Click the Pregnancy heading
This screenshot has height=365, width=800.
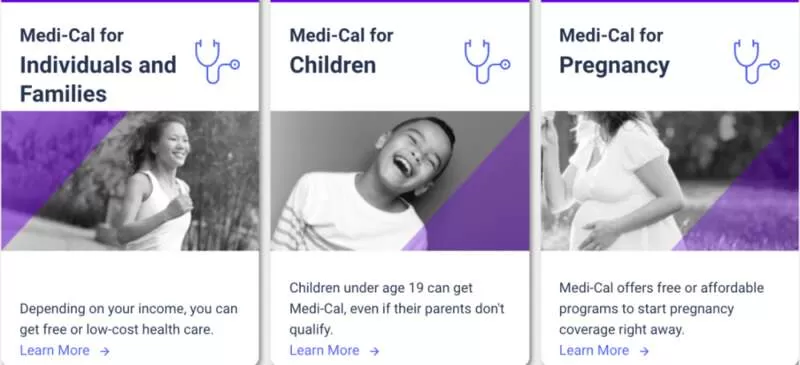(x=614, y=66)
